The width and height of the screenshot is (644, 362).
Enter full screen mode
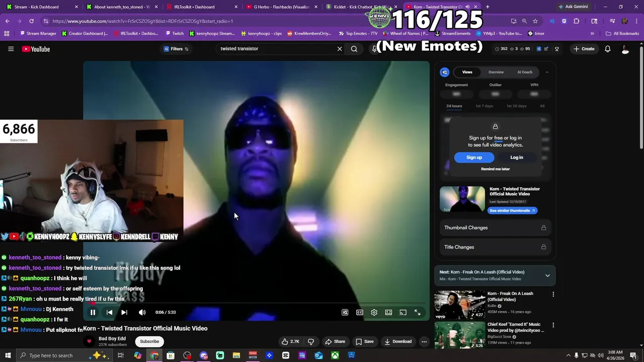(x=418, y=312)
